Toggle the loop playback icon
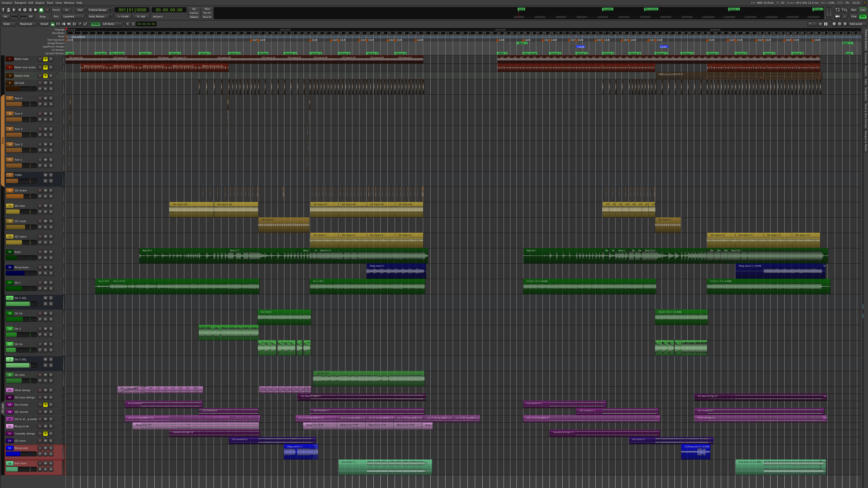Viewport: 868px width, 488px height. tap(25, 10)
